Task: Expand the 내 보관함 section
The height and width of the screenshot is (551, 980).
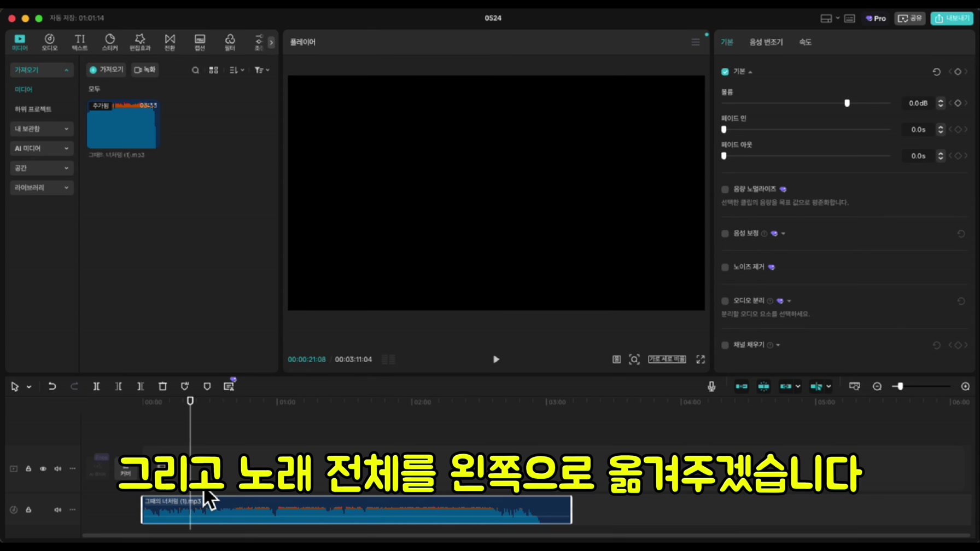Action: 42,129
